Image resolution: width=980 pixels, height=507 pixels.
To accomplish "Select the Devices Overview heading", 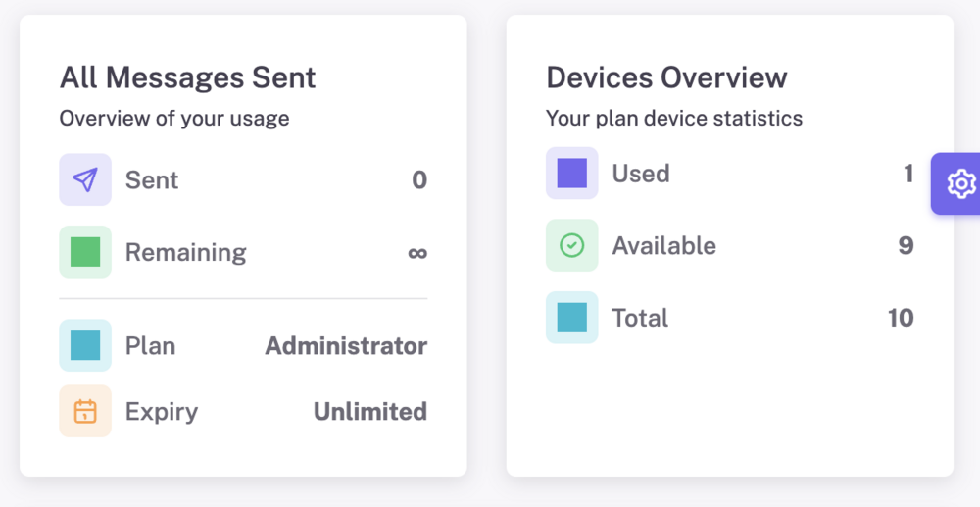I will [x=666, y=78].
